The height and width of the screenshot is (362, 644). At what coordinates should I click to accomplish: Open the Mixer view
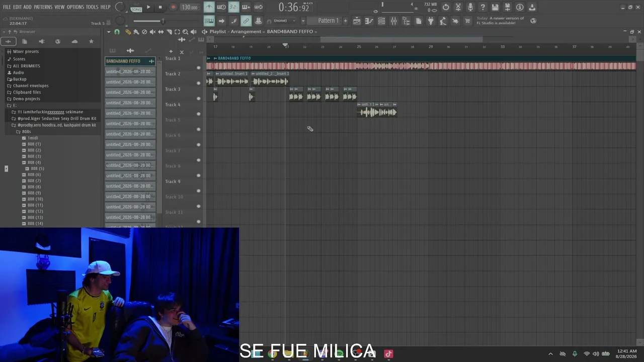pos(393,21)
